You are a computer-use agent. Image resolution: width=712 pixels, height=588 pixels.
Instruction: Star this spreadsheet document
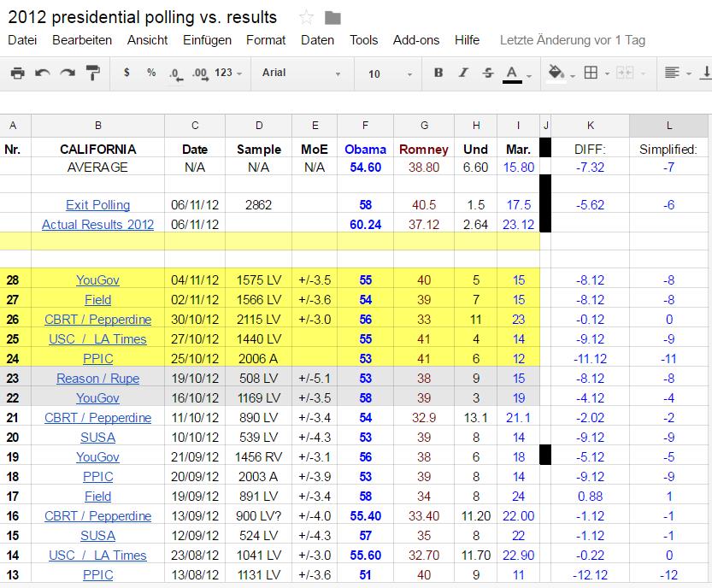tap(307, 18)
